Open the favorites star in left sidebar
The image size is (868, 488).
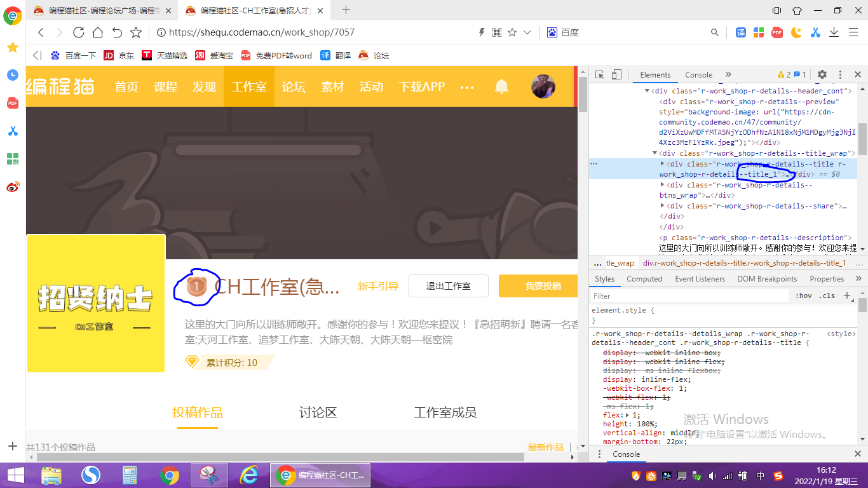13,47
